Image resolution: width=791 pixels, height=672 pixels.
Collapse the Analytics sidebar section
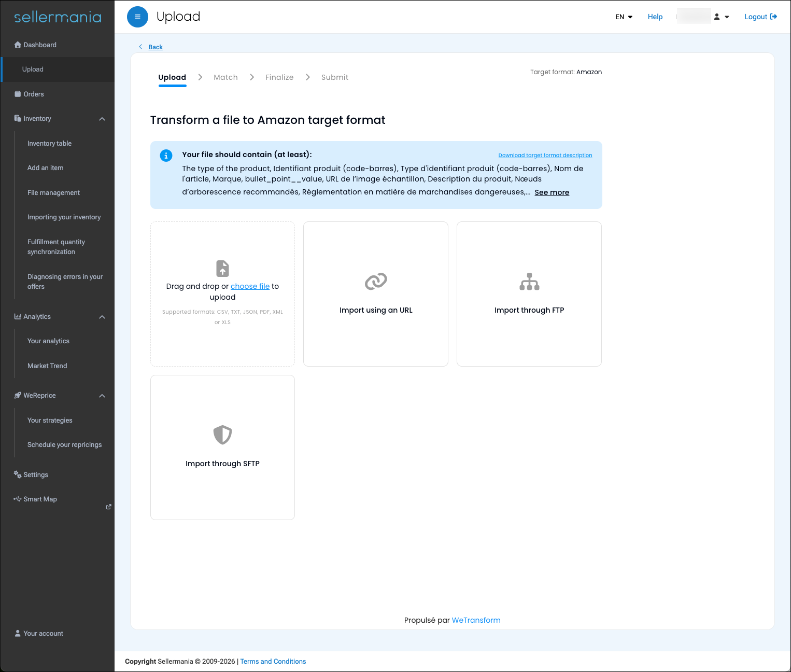click(102, 317)
